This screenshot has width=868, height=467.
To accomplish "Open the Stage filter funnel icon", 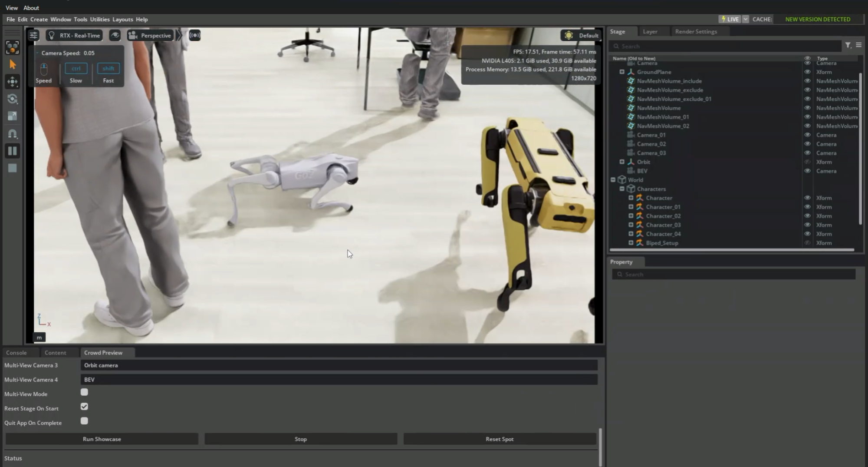I will coord(848,45).
